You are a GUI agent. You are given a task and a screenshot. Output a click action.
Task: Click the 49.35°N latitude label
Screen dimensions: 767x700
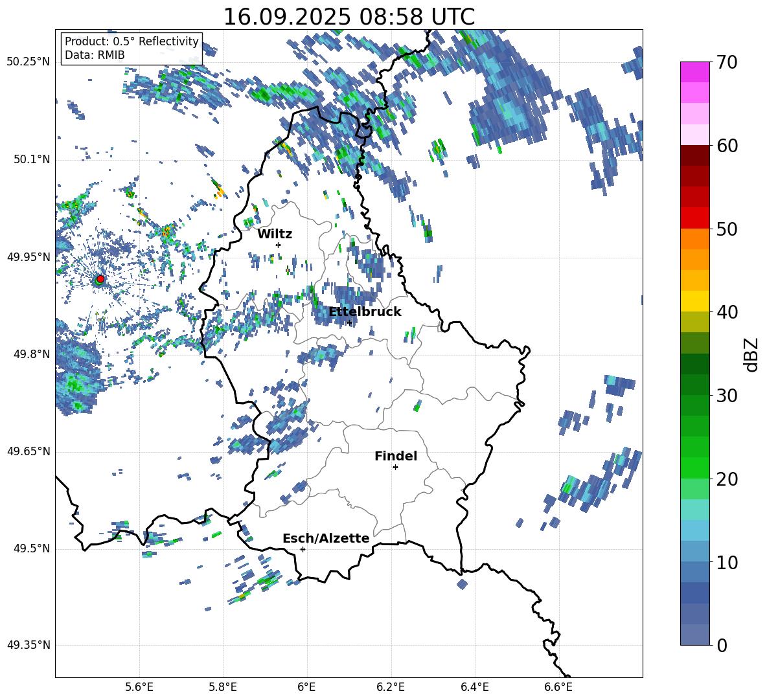(29, 645)
